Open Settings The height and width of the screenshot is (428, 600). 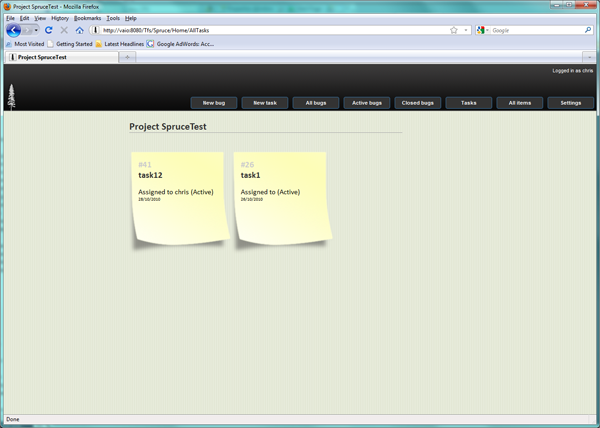[571, 103]
